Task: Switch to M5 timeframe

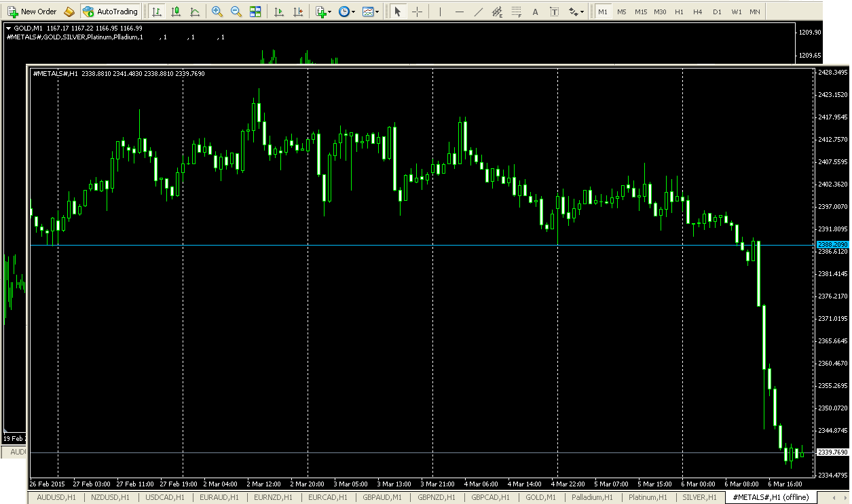Action: coord(622,12)
